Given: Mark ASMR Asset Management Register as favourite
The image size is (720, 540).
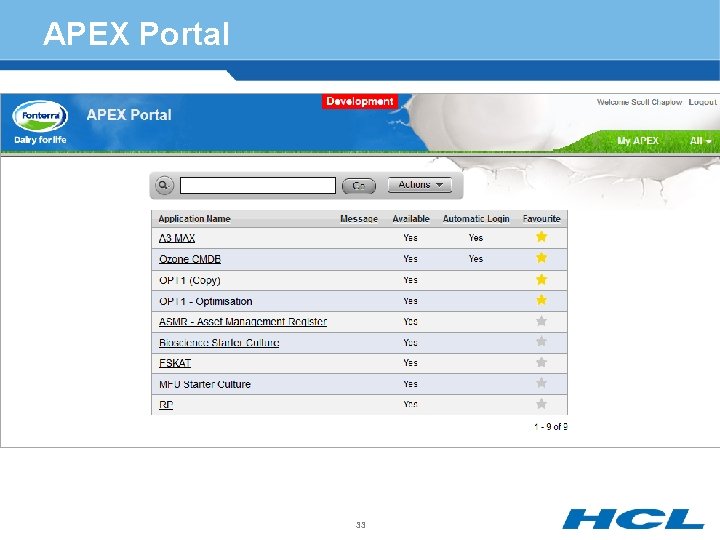Looking at the screenshot, I should pyautogui.click(x=541, y=321).
